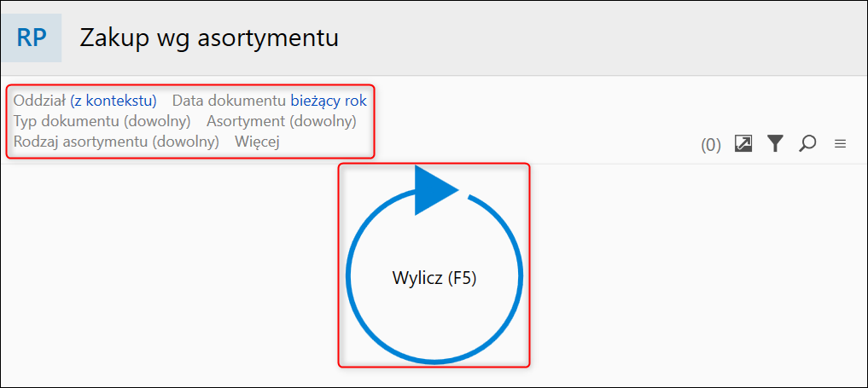The height and width of the screenshot is (388, 868).
Task: Open Asortyment (dowolny) value
Action: 323,121
